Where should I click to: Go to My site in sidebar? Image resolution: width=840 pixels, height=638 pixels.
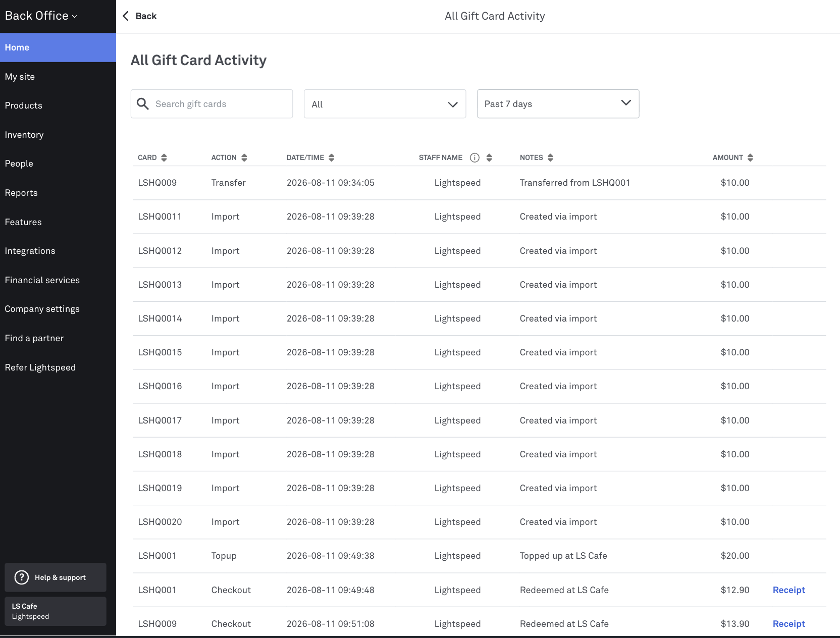[58, 77]
